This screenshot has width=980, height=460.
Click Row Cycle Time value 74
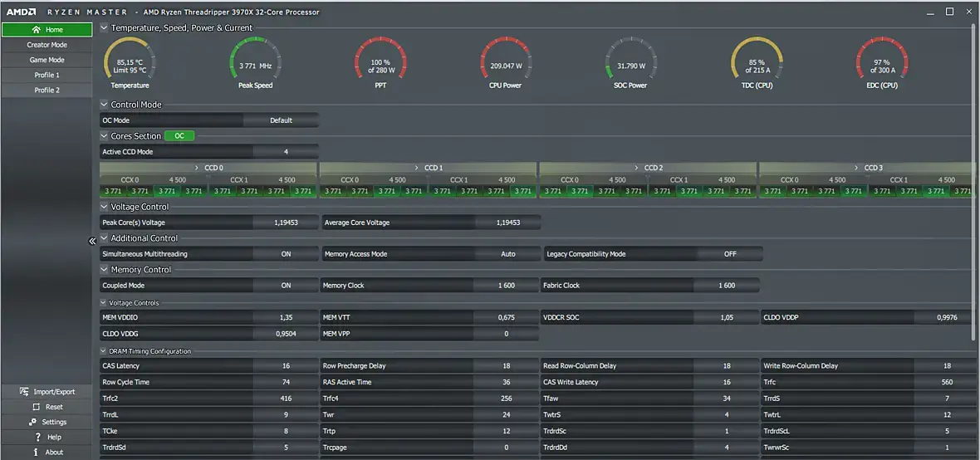click(x=286, y=382)
